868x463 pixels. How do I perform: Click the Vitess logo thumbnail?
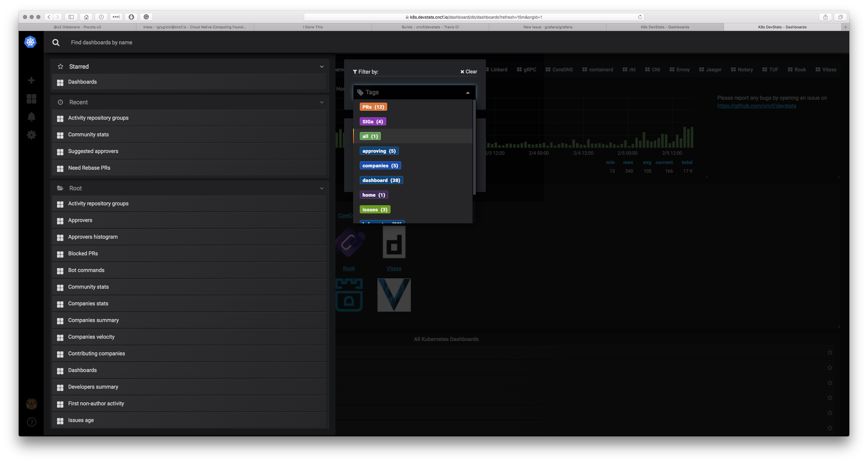coord(394,295)
